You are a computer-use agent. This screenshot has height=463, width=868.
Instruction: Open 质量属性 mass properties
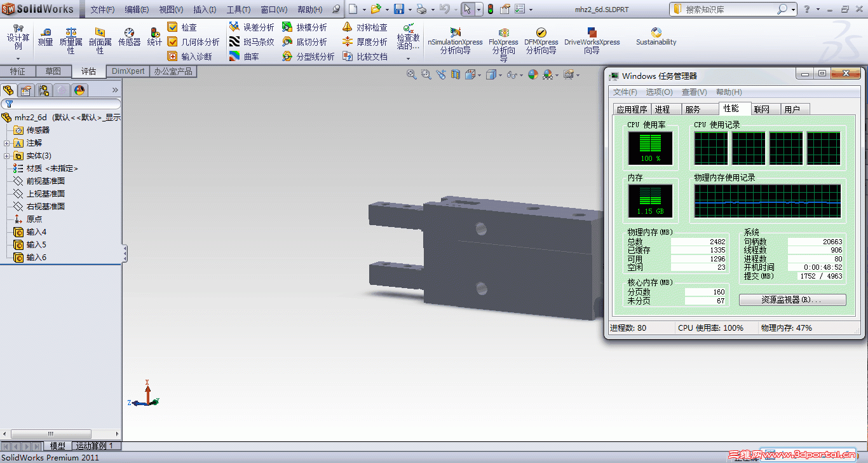71,40
